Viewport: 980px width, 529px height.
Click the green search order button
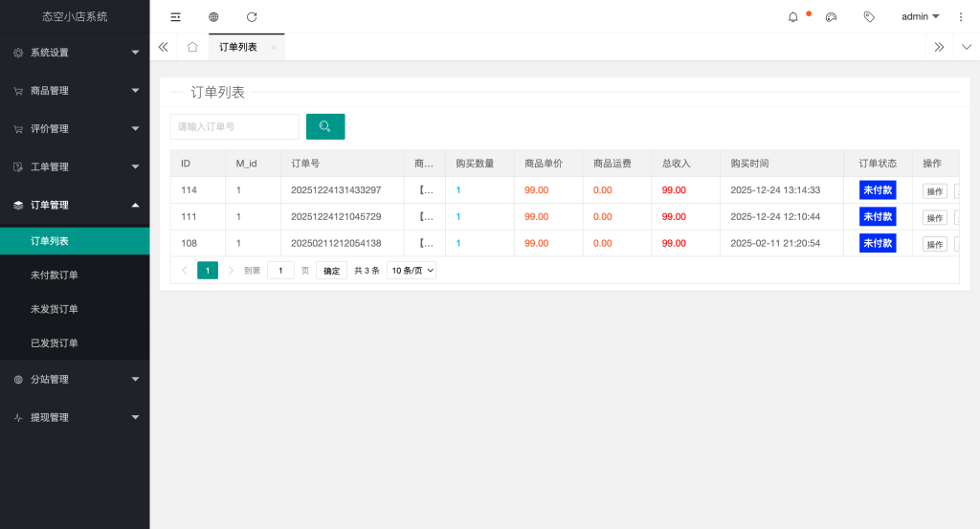pos(325,126)
